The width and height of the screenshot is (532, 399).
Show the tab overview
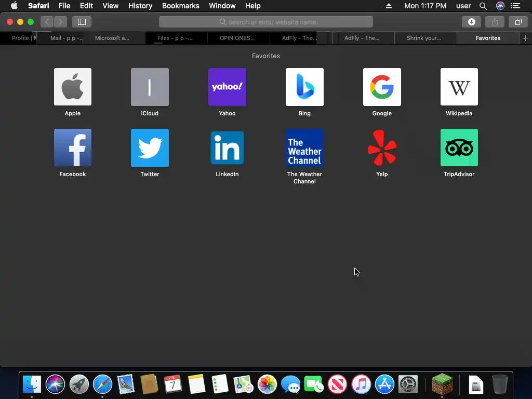[518, 22]
